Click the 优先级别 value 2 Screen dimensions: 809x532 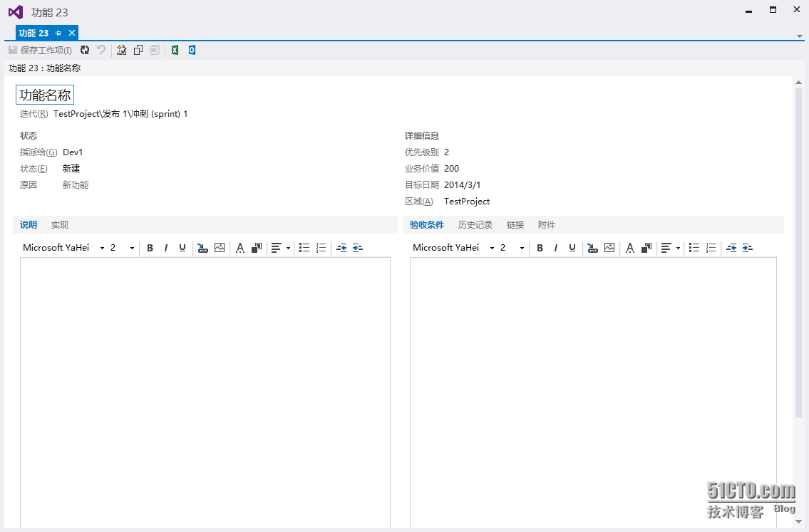coord(446,152)
